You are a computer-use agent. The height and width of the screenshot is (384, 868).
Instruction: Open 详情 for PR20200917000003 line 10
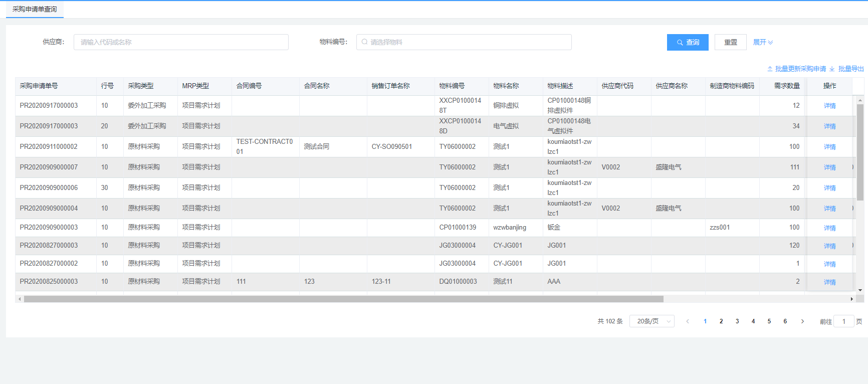[x=829, y=106]
